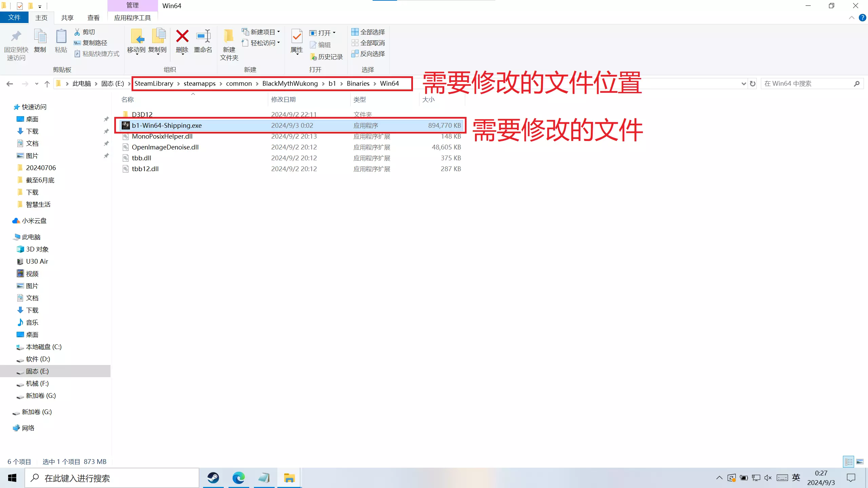Go up one folder level arrow
This screenshot has width=868, height=488.
(47, 84)
